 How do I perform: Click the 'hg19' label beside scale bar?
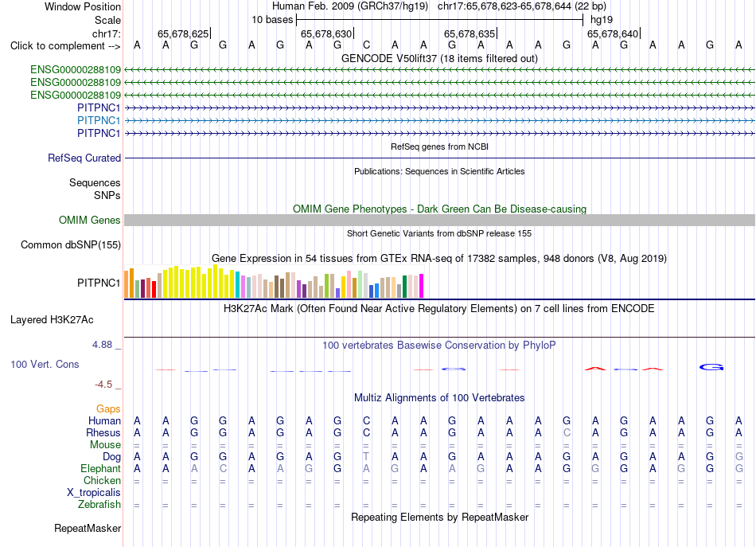pyautogui.click(x=602, y=20)
